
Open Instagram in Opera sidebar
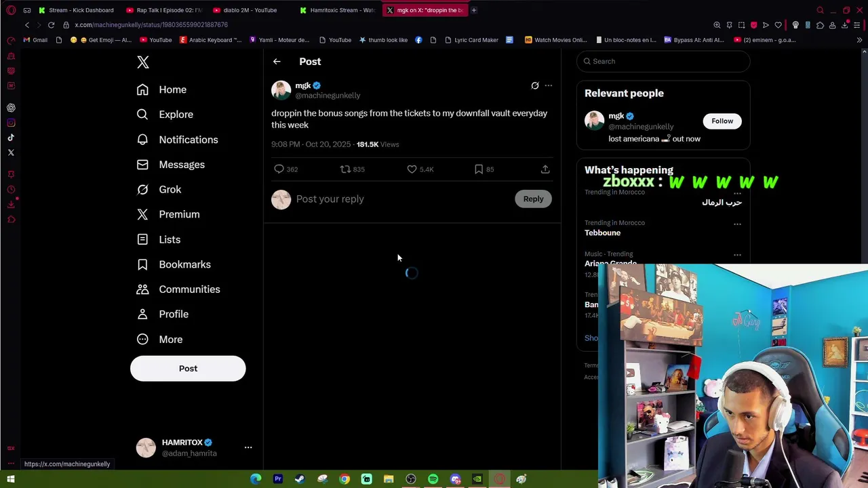(11, 123)
